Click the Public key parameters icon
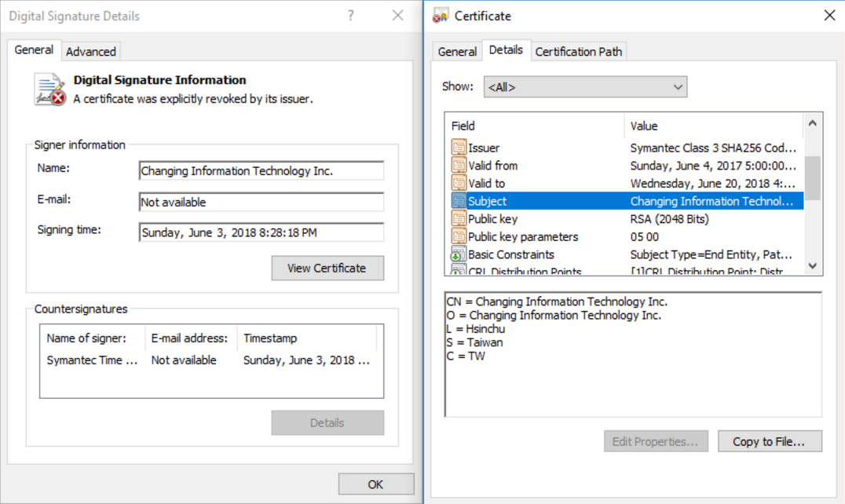The width and height of the screenshot is (845, 504). 459,236
